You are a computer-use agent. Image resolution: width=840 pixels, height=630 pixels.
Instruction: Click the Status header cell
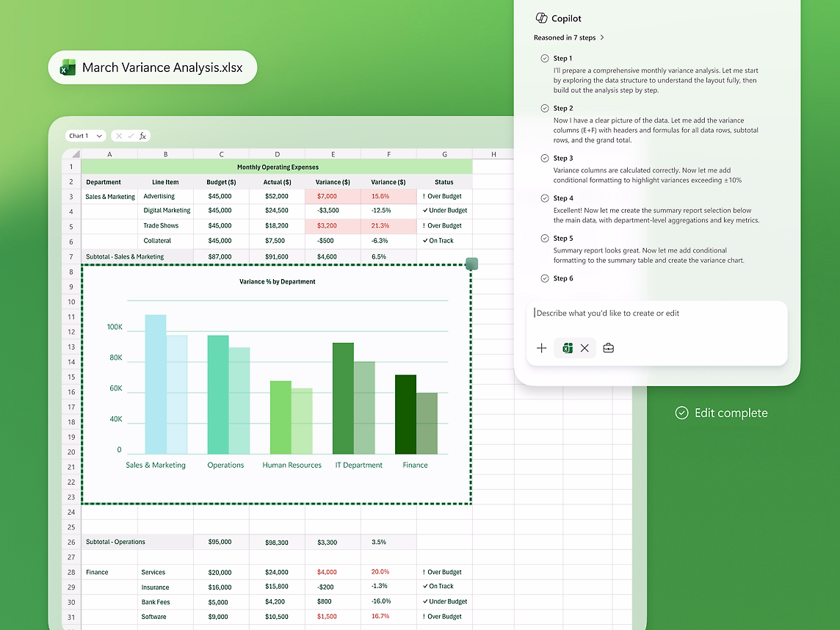tap(444, 182)
